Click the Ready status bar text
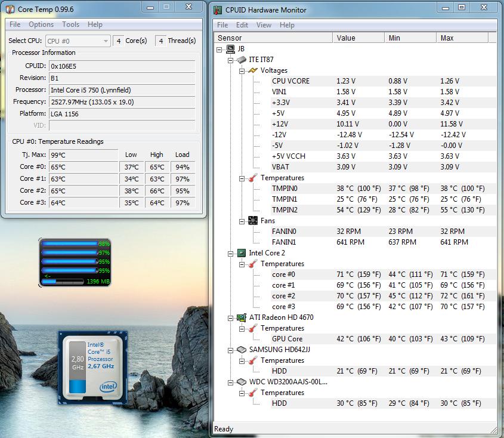The width and height of the screenshot is (504, 438). 224,429
